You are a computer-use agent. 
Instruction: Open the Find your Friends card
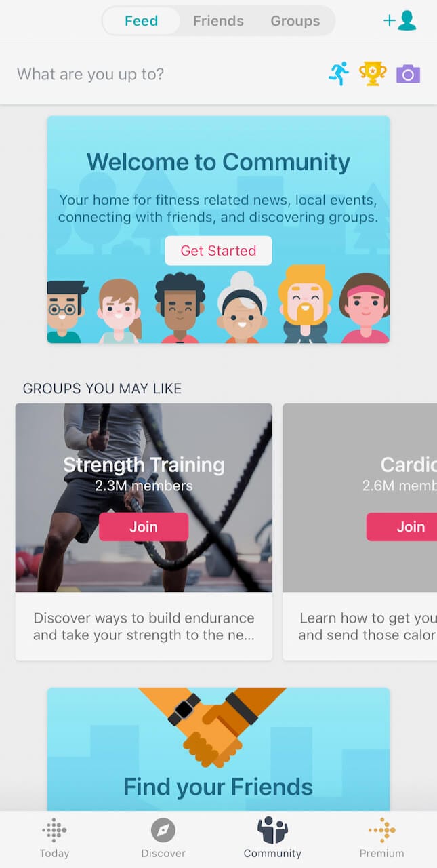[218, 749]
